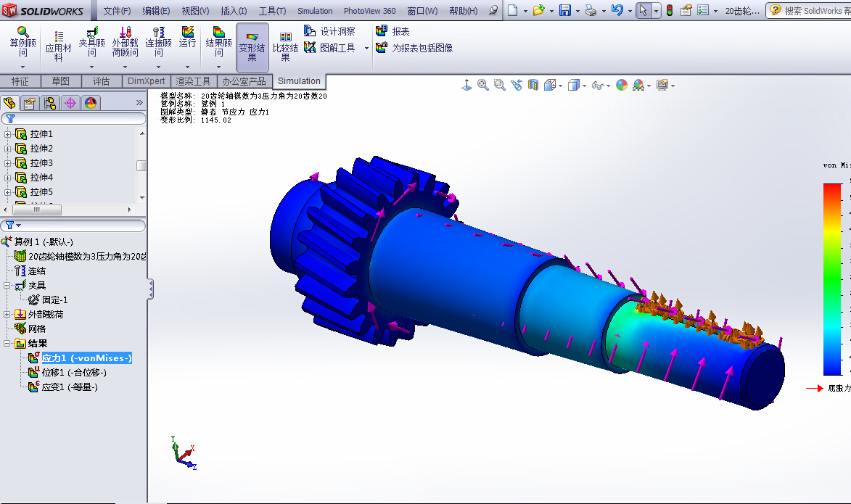Expand the 拉伸3 feature node
This screenshot has height=504, width=851.
click(7, 163)
